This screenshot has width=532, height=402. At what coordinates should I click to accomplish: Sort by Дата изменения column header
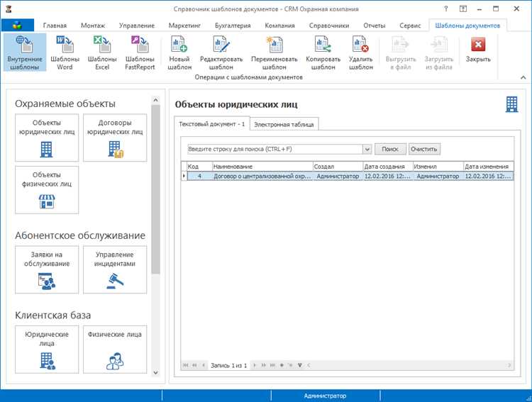(489, 167)
